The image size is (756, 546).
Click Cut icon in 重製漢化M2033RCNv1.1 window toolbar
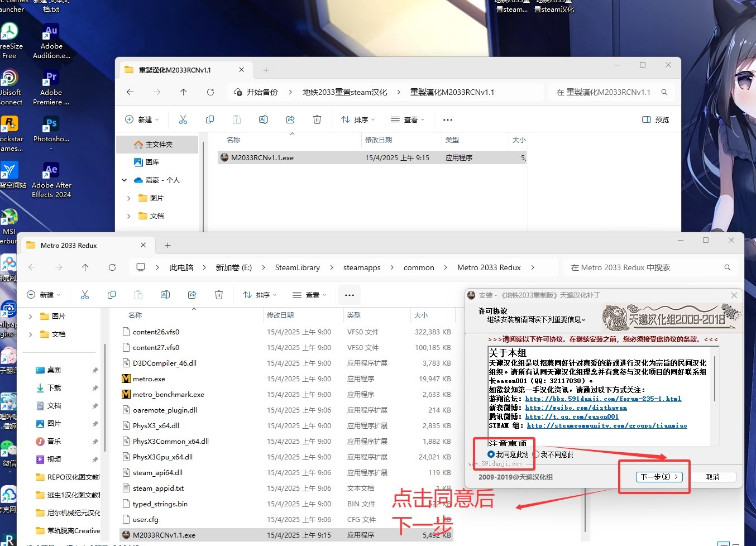[x=183, y=119]
